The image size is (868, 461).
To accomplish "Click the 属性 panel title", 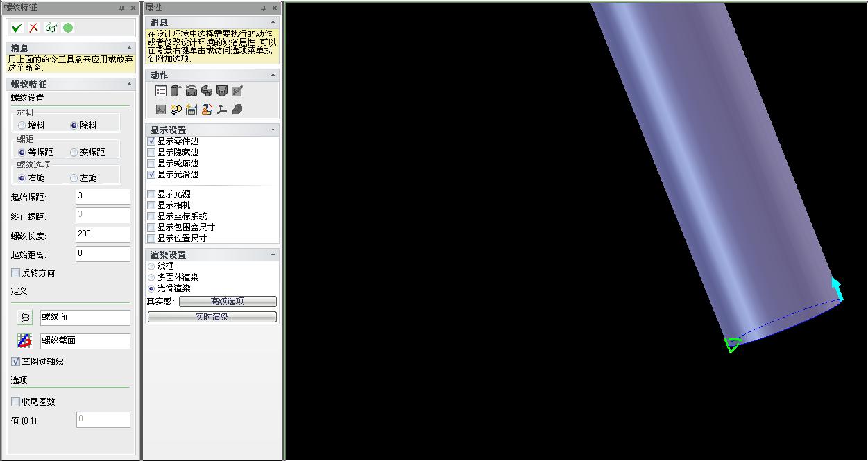I will [x=153, y=8].
